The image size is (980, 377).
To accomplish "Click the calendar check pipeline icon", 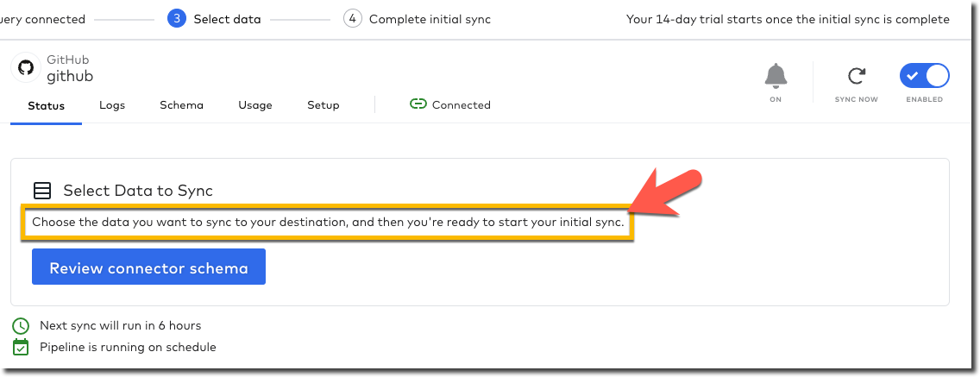I will coord(21,347).
